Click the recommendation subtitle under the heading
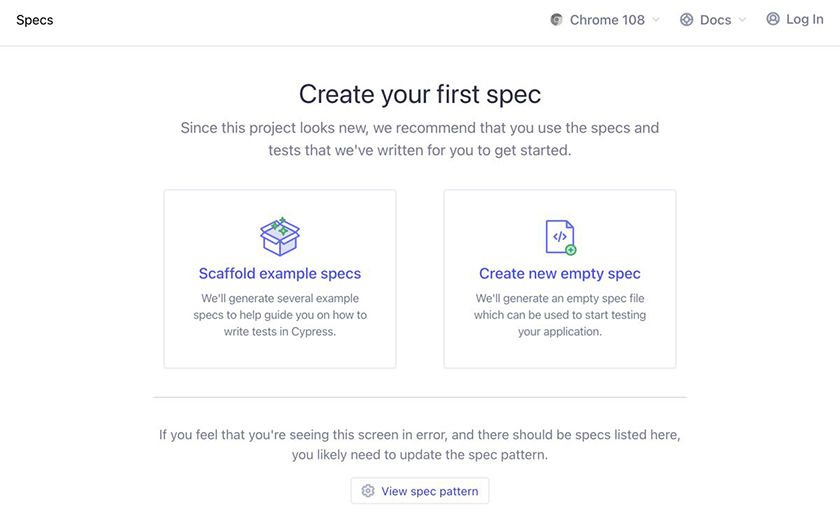The width and height of the screenshot is (840, 531). coord(420,139)
